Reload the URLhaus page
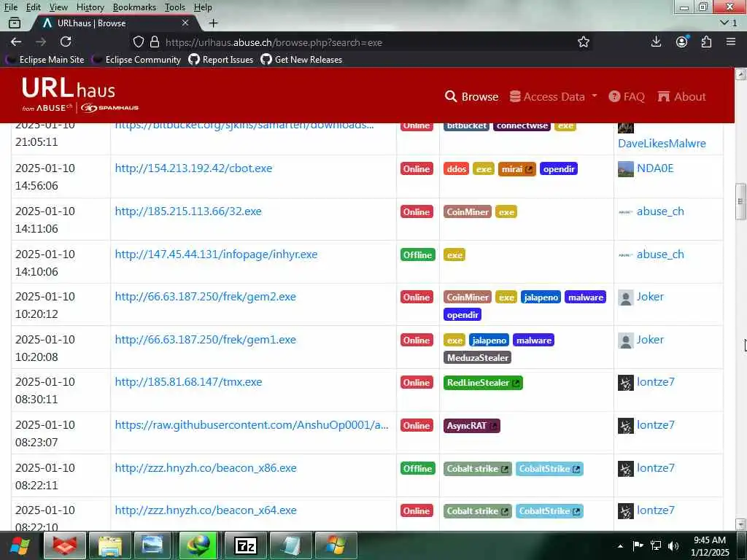Viewport: 747px width, 560px height. (66, 42)
